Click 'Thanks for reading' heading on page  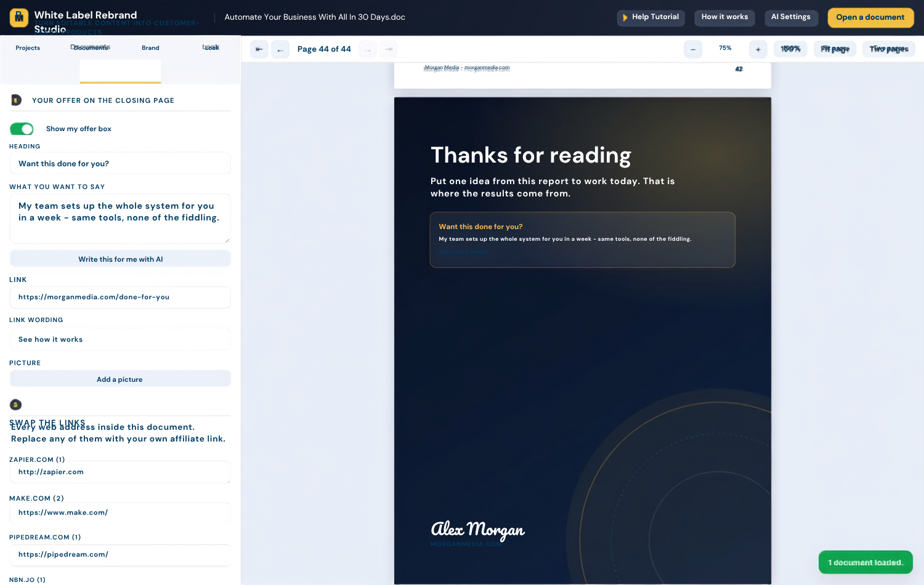(x=531, y=155)
